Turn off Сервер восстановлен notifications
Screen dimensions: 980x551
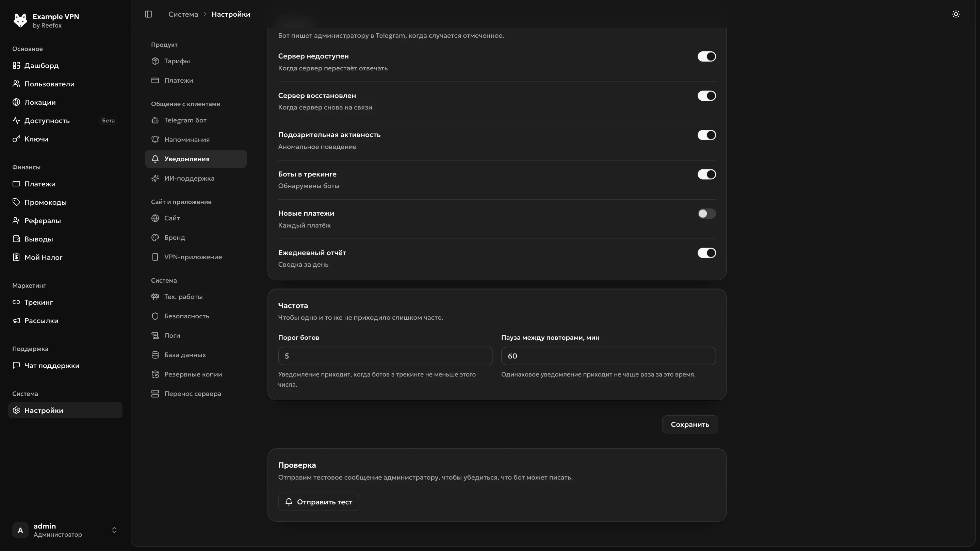point(706,96)
